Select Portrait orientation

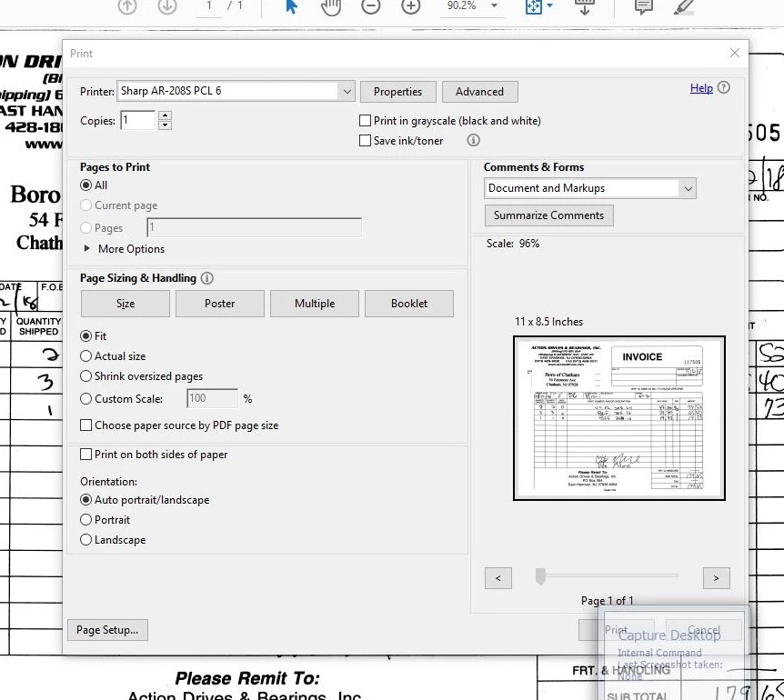coord(86,520)
